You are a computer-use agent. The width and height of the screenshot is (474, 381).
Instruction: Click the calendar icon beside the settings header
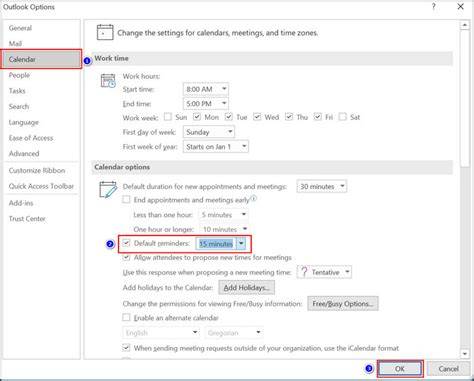click(x=105, y=33)
